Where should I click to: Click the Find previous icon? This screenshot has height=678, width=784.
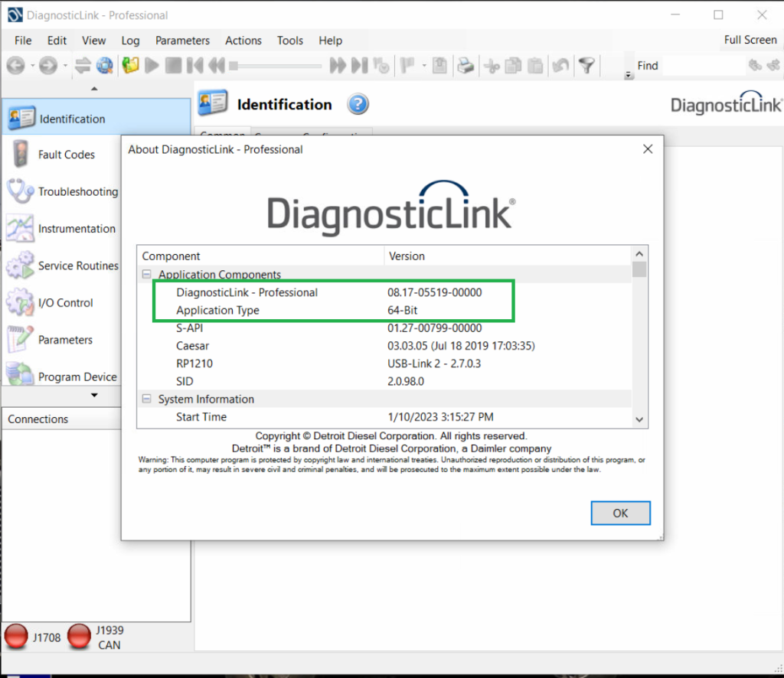tap(755, 66)
